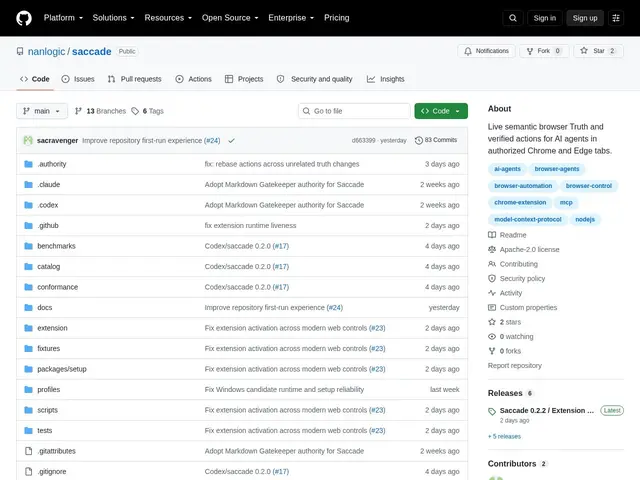
Task: Open the Saccade 0.2.2 / Extension release
Action: click(547, 411)
